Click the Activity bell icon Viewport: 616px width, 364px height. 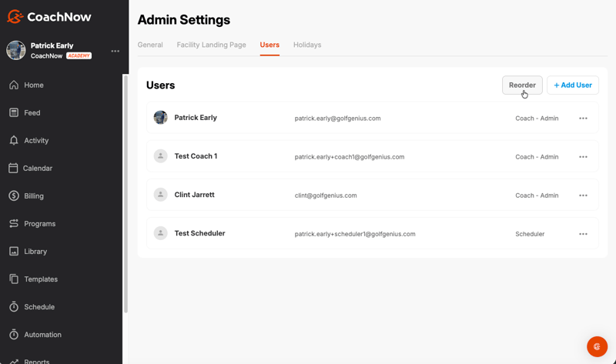pyautogui.click(x=14, y=141)
